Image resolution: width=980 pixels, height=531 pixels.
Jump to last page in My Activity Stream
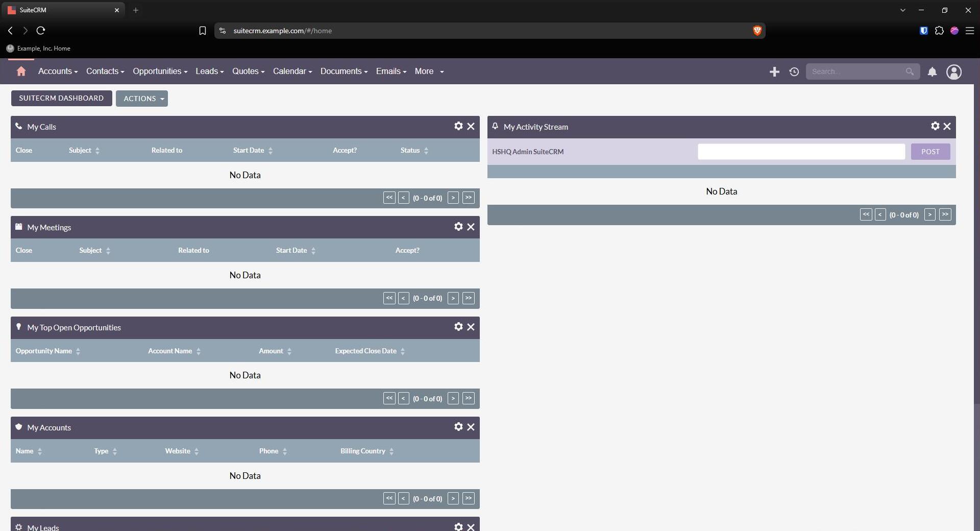click(945, 215)
